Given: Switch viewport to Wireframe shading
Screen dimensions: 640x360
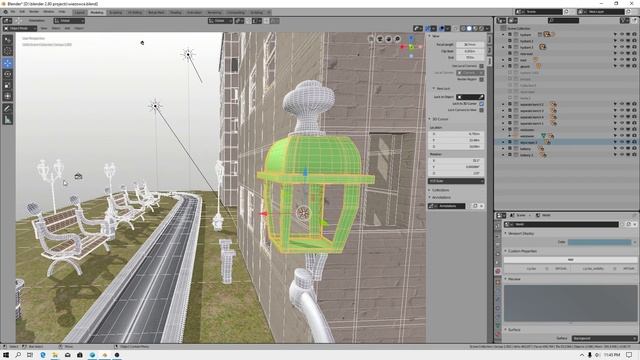Looking at the screenshot, I should coord(463,28).
